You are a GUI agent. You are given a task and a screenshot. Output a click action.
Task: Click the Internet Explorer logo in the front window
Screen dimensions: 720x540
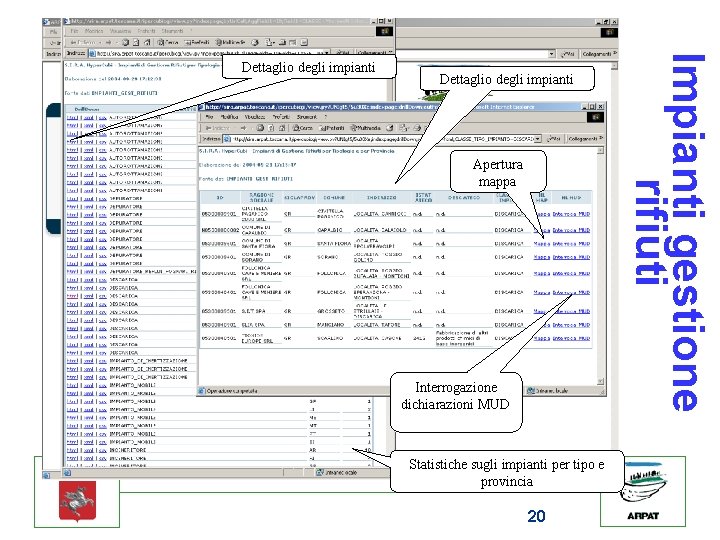pyautogui.click(x=596, y=118)
